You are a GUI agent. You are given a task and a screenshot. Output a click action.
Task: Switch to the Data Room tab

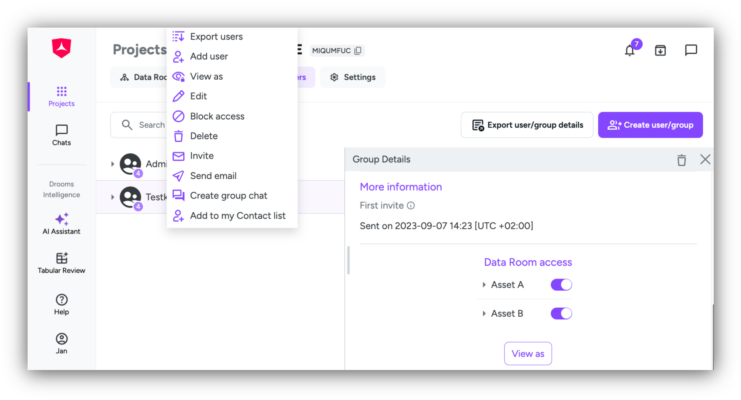pos(139,77)
